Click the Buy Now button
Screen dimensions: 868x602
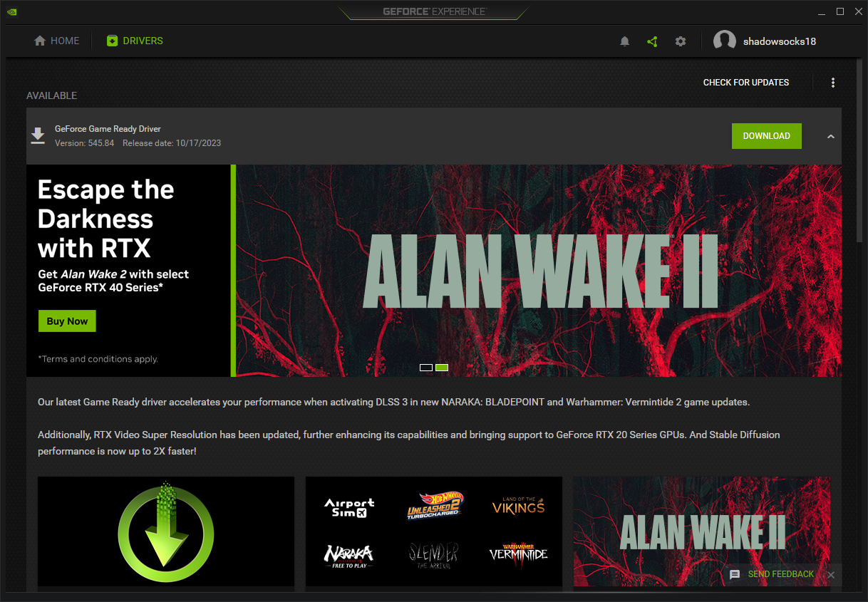[67, 321]
